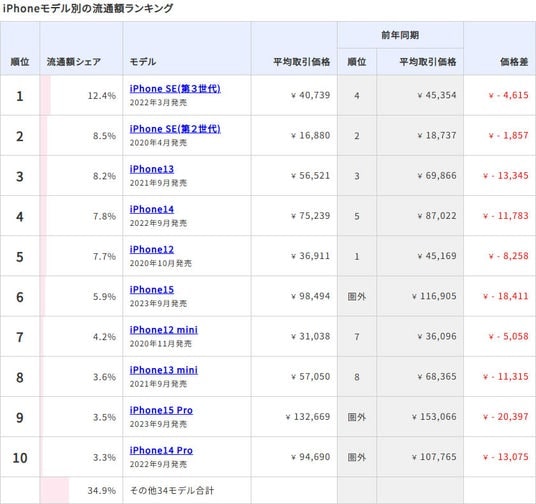Open the iPhone SE(第3世代) model link
Screen dimensions: 536x504
(175, 89)
